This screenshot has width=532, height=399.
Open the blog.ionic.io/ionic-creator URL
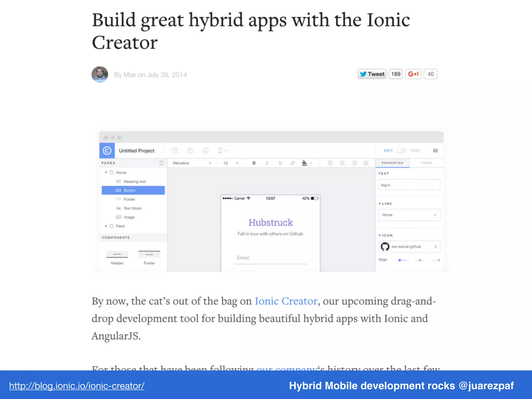pos(77,386)
